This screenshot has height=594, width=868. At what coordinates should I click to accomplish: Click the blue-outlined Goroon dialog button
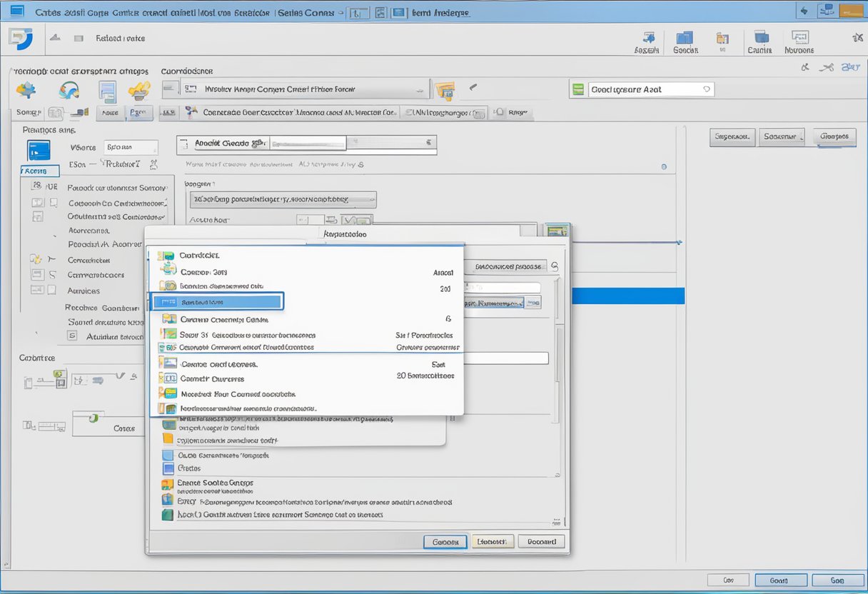coord(445,543)
